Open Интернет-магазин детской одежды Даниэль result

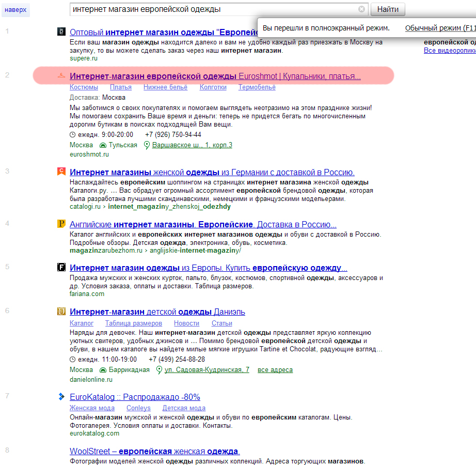coord(157,312)
